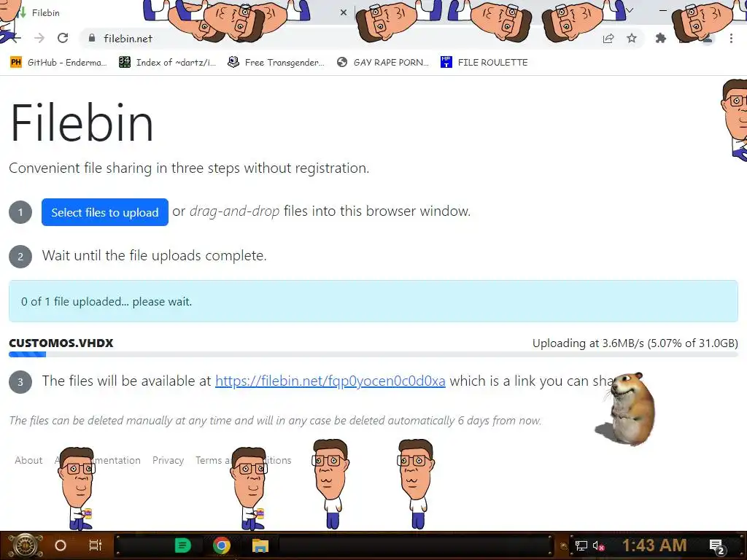
Task: Click the 1:43 AM taskbar clock
Action: [x=654, y=545]
